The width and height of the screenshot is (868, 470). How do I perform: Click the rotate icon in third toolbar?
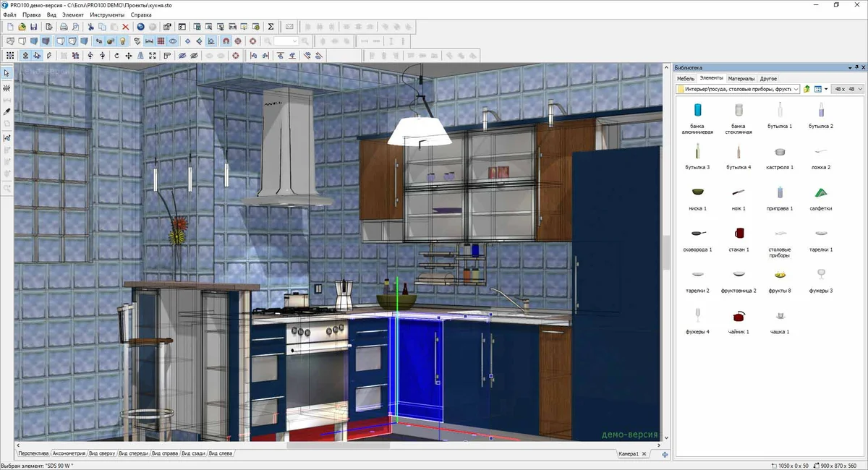pyautogui.click(x=116, y=55)
